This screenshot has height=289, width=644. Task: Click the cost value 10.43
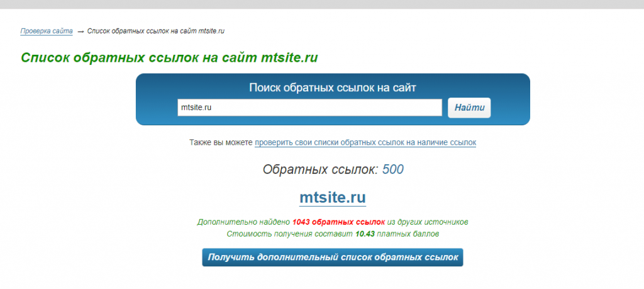(x=365, y=234)
